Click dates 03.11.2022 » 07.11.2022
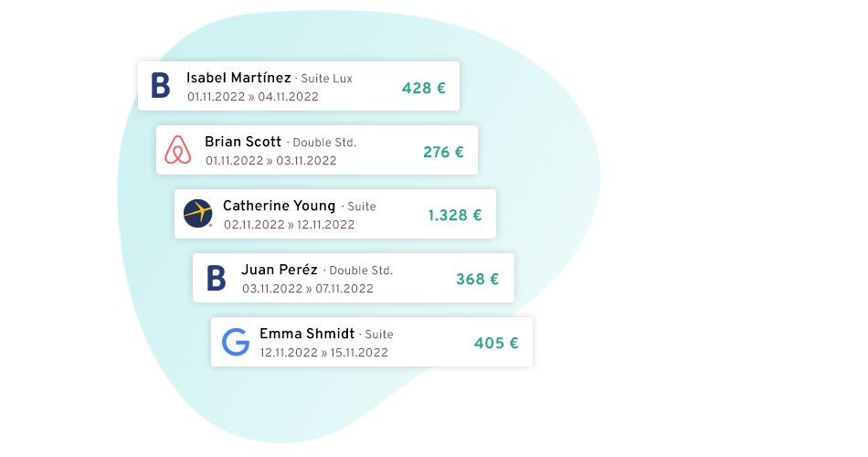The width and height of the screenshot is (868, 457). (x=307, y=289)
